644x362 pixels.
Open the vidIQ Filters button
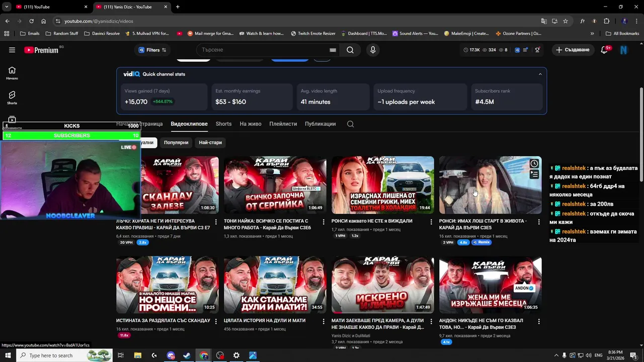152,50
